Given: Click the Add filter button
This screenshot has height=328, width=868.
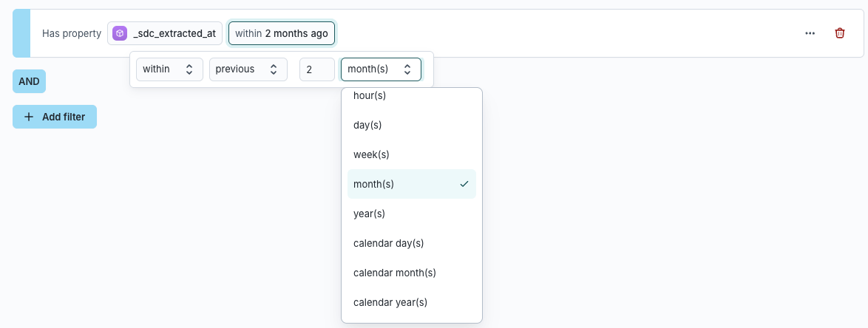Looking at the screenshot, I should pos(55,117).
